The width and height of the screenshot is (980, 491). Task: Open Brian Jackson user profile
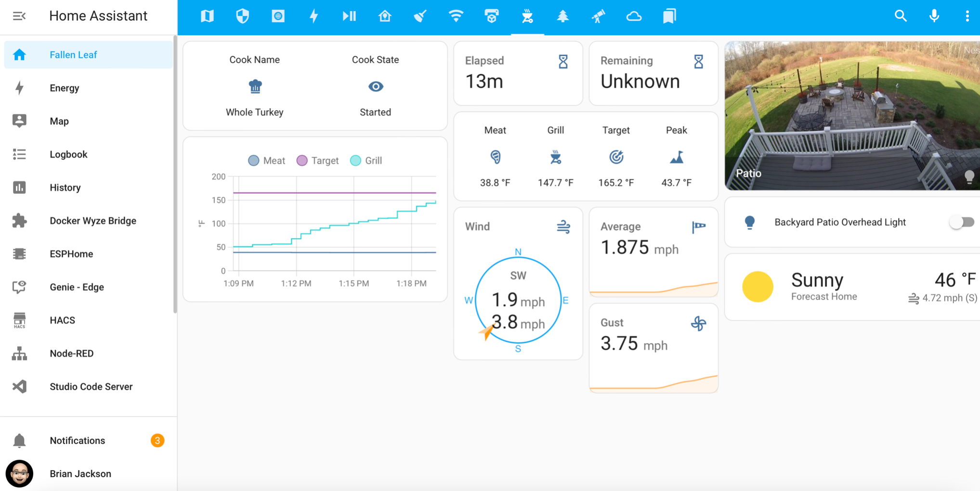[80, 474]
